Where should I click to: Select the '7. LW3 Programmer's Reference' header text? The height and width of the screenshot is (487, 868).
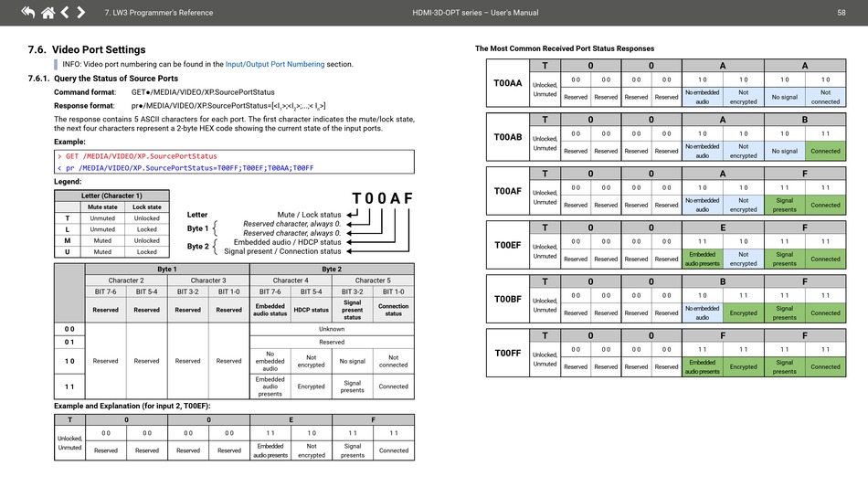pos(159,13)
